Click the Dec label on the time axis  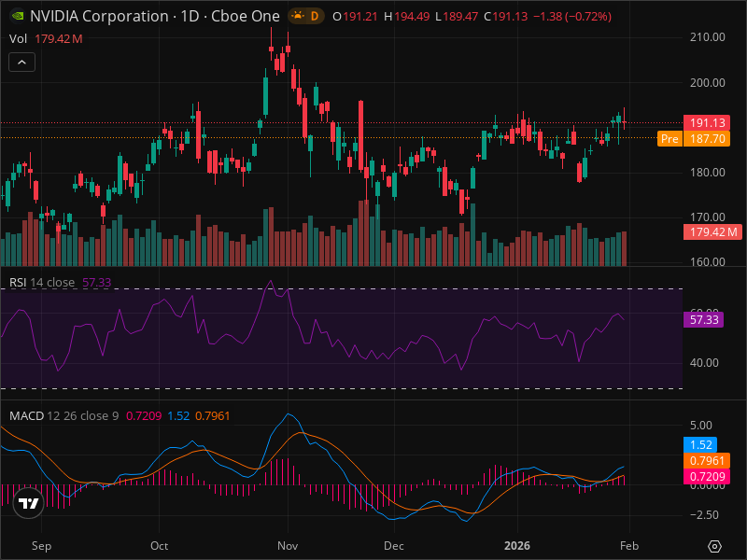394,546
